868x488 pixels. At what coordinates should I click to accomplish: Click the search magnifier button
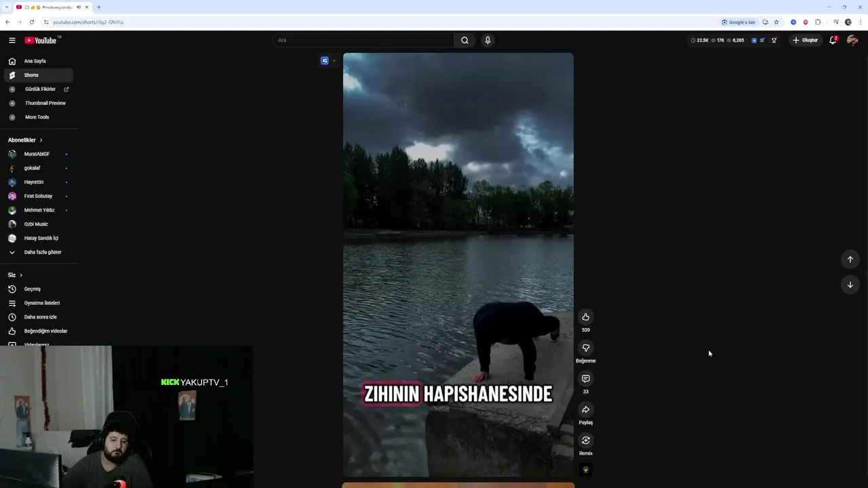pyautogui.click(x=465, y=40)
